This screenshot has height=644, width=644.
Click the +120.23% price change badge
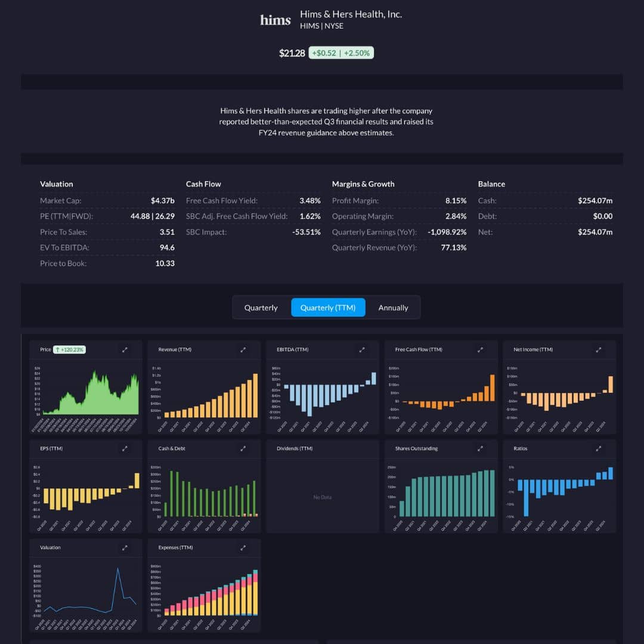[69, 349]
